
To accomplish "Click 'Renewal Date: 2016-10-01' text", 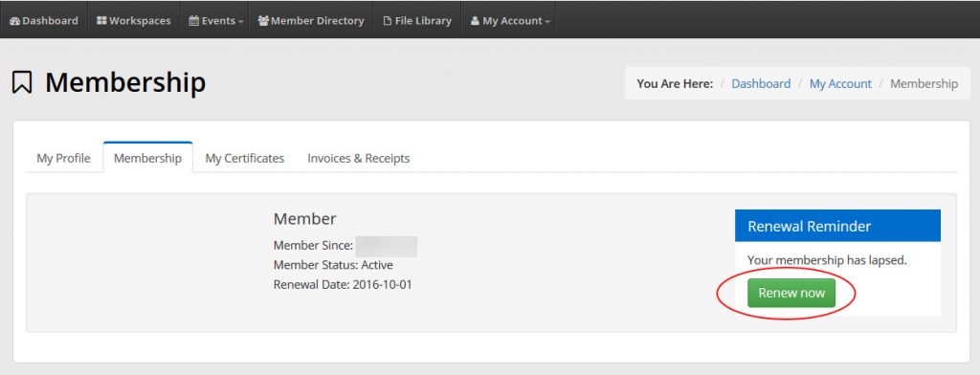I will pyautogui.click(x=343, y=285).
